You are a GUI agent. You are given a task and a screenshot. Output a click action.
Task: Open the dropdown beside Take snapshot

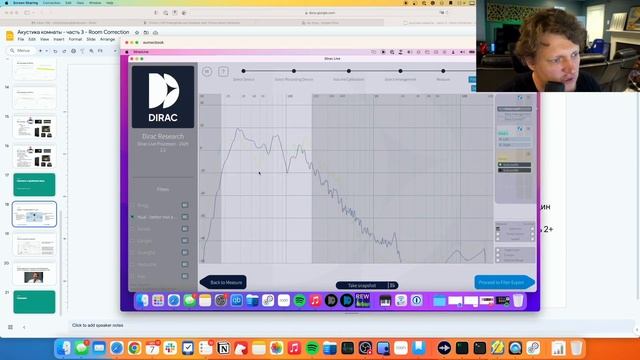393,285
